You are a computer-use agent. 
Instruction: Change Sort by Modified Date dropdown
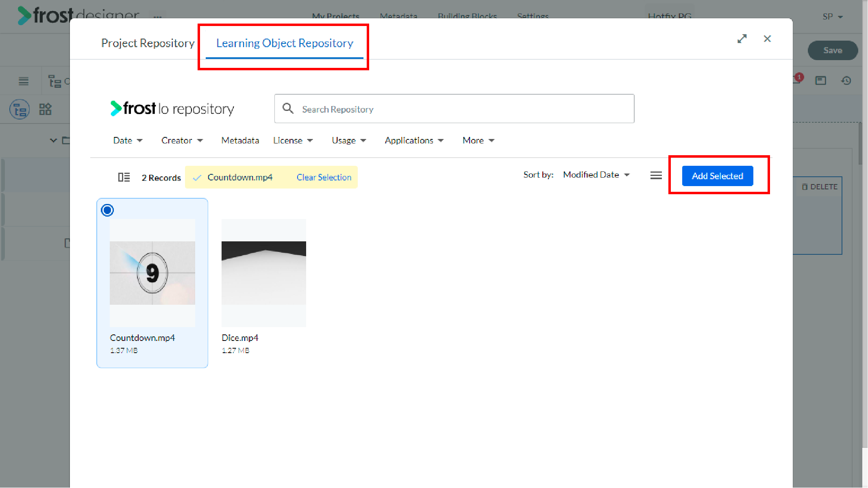click(x=596, y=175)
